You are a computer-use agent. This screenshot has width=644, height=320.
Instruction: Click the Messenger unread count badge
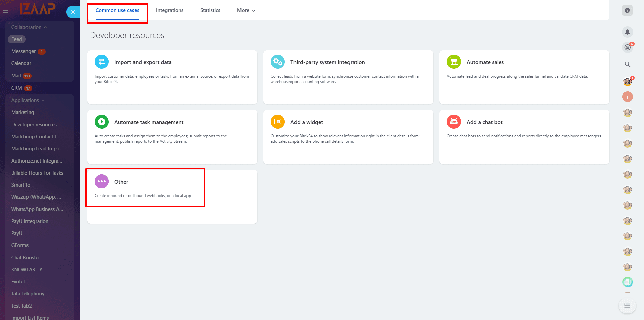pos(41,51)
